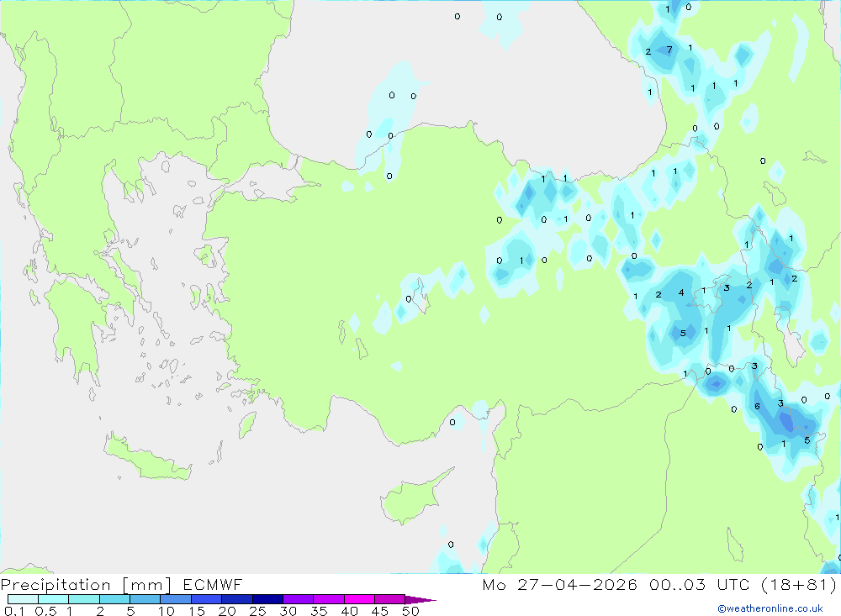Click the 40–45 mm magenta legend swatch
Viewport: 841px width, 616px height.
[359, 599]
